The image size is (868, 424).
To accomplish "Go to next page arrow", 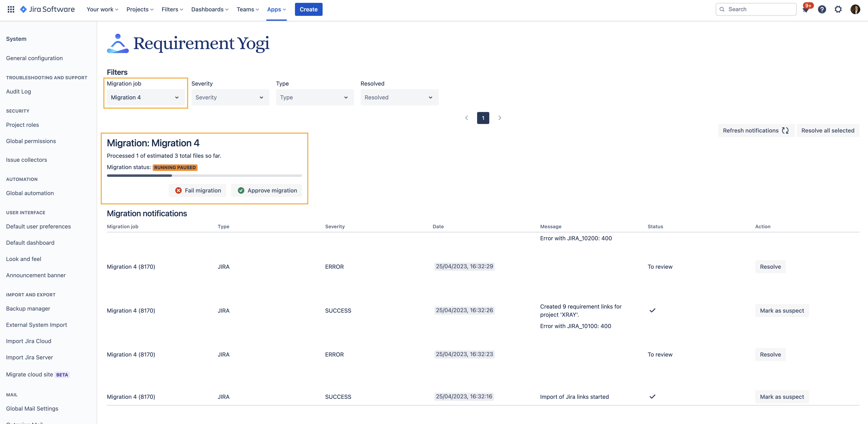I will (x=500, y=118).
